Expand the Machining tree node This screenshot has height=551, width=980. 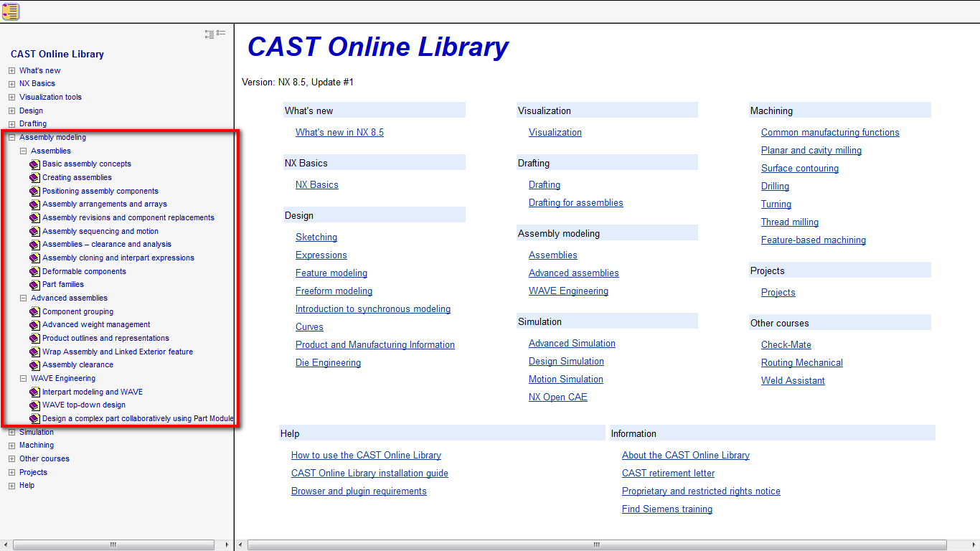tap(11, 446)
